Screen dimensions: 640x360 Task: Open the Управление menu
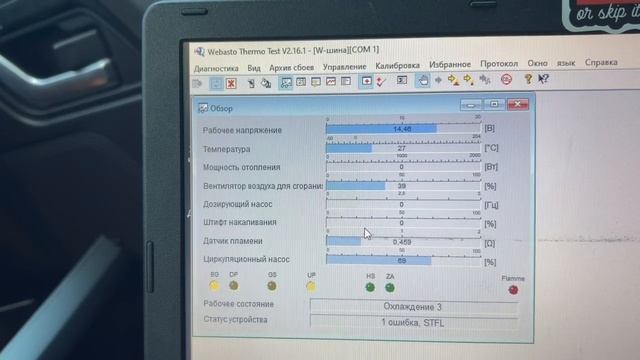[344, 67]
